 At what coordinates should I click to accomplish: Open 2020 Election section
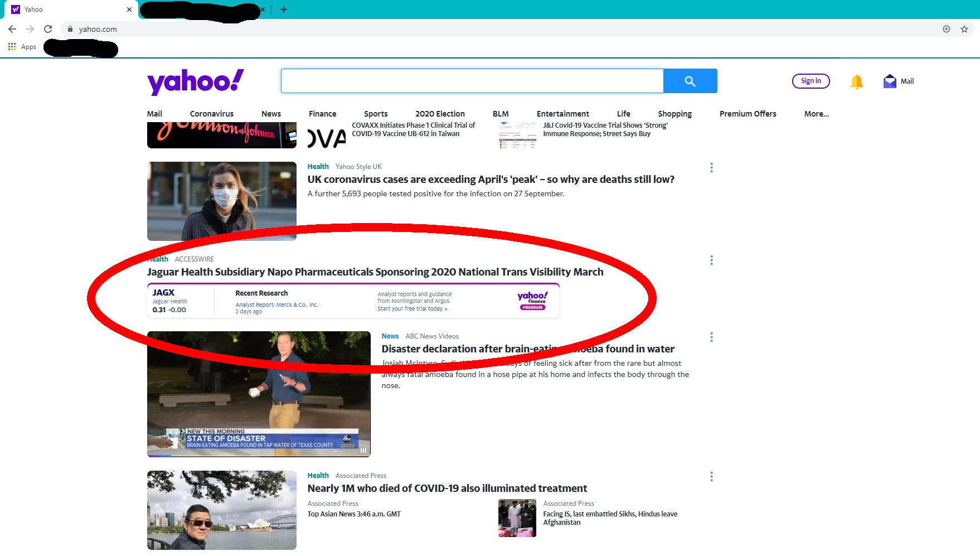pos(440,114)
